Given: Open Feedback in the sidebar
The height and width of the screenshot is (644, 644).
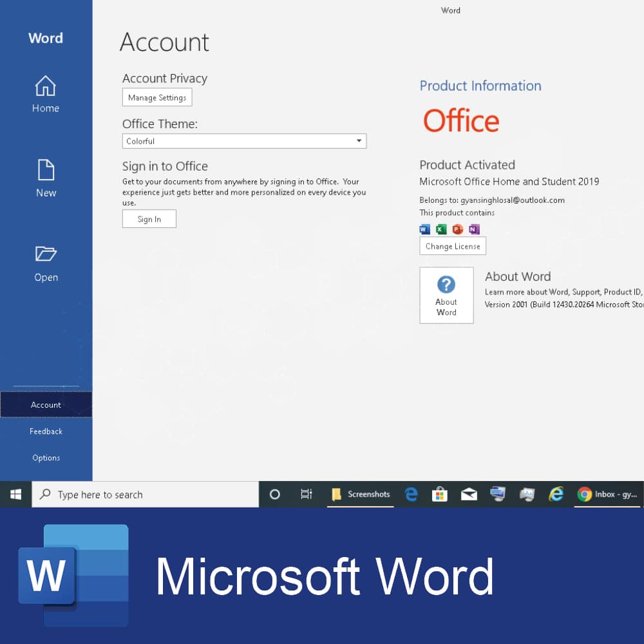Looking at the screenshot, I should pyautogui.click(x=46, y=431).
